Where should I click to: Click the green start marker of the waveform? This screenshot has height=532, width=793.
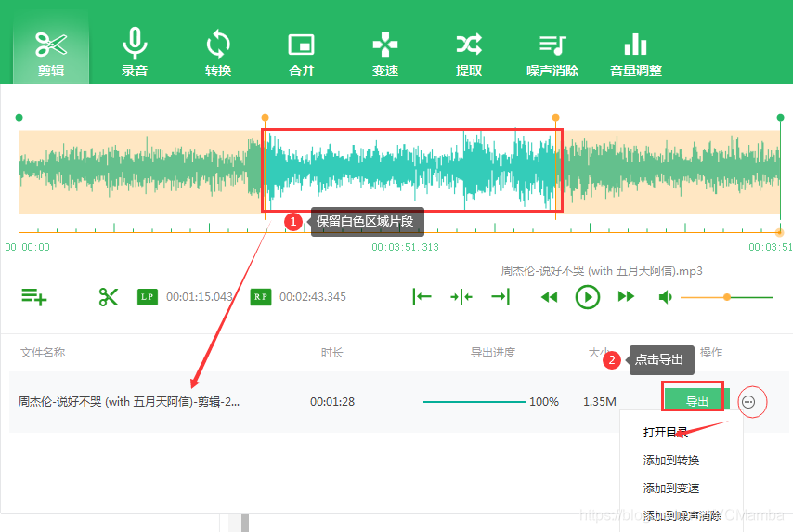pyautogui.click(x=19, y=118)
